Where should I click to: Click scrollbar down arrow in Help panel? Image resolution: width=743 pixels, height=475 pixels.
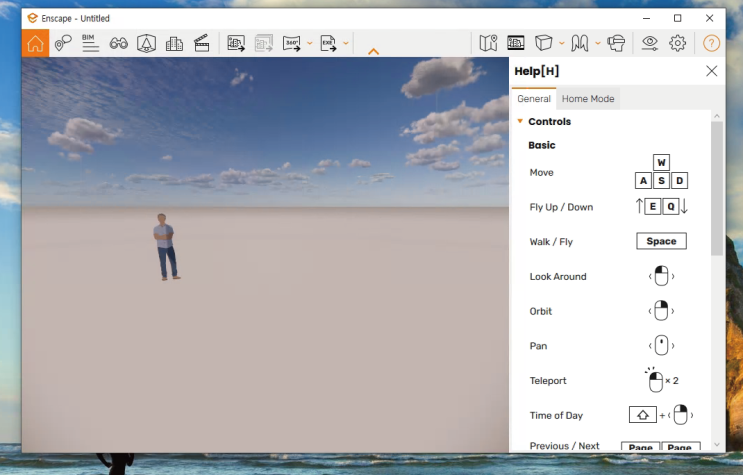(x=716, y=445)
